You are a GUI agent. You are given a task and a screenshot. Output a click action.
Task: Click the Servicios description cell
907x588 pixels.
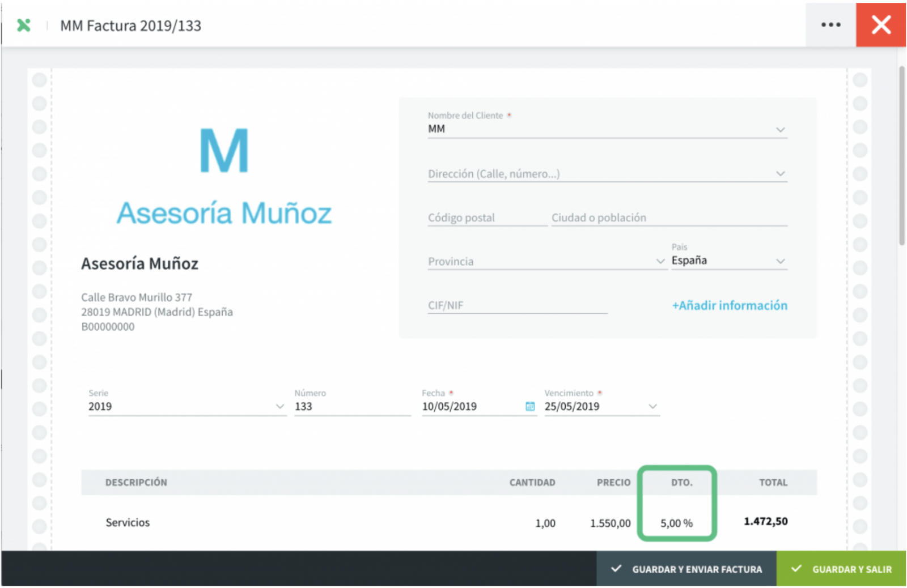click(128, 522)
